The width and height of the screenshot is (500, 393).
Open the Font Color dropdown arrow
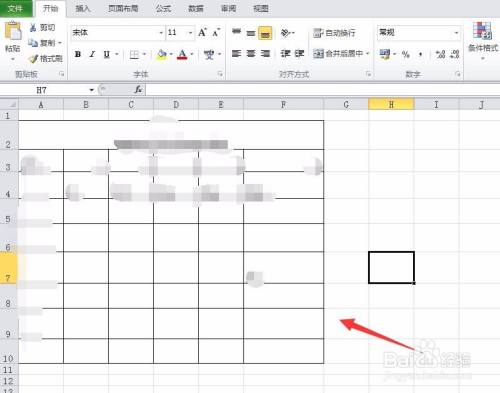[192, 54]
